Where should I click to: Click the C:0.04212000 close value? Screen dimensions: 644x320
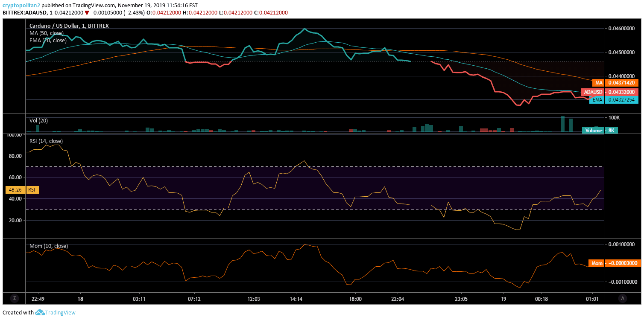tap(271, 13)
